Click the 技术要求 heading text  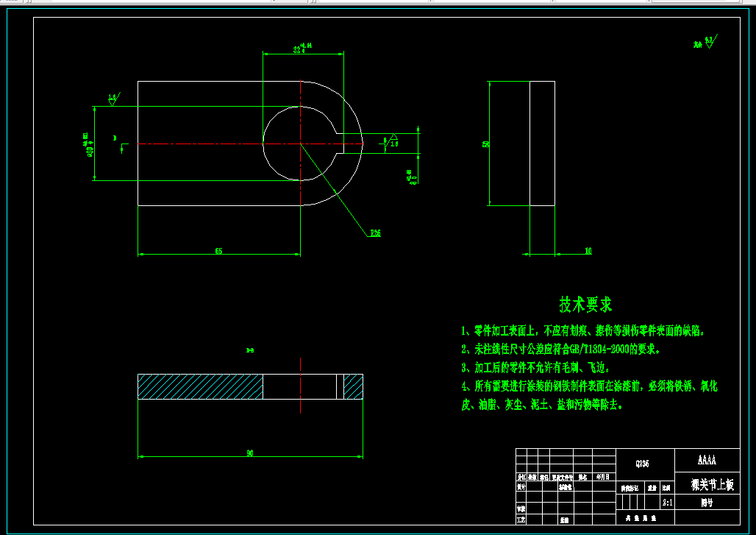(585, 305)
